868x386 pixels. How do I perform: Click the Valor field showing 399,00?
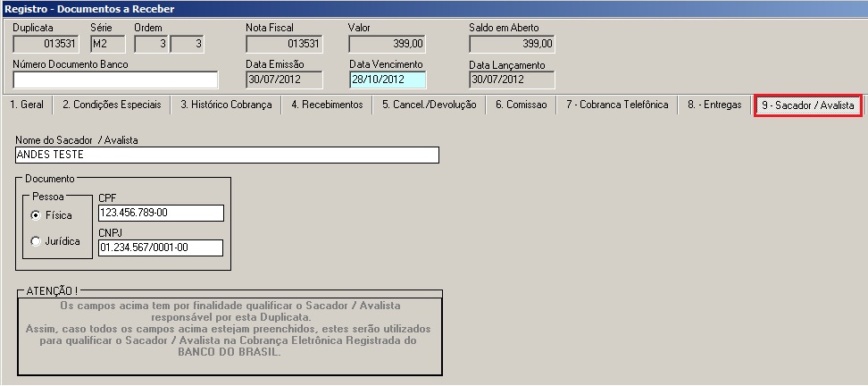[388, 45]
